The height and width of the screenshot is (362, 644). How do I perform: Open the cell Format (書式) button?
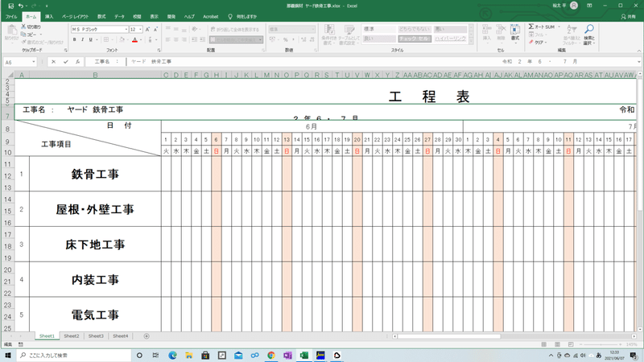(x=515, y=32)
